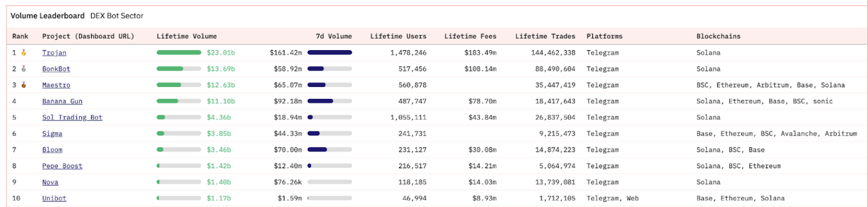This screenshot has height=207, width=868.
Task: Select the "Telegram, Web" platforms cell
Action: click(x=613, y=198)
